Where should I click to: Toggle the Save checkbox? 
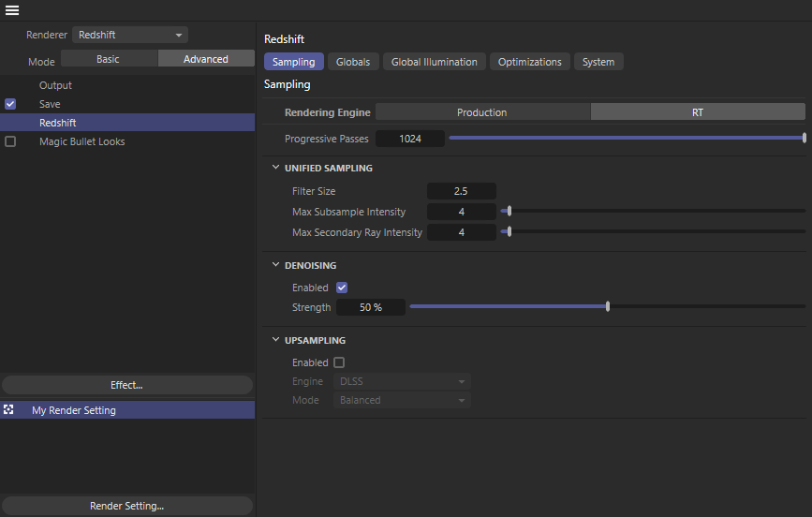click(x=10, y=104)
